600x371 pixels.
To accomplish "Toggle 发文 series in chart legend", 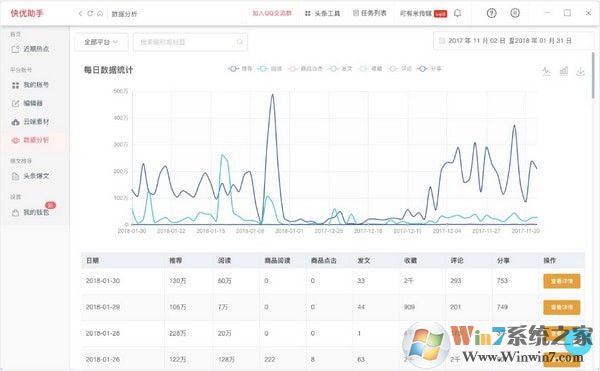I will (340, 69).
